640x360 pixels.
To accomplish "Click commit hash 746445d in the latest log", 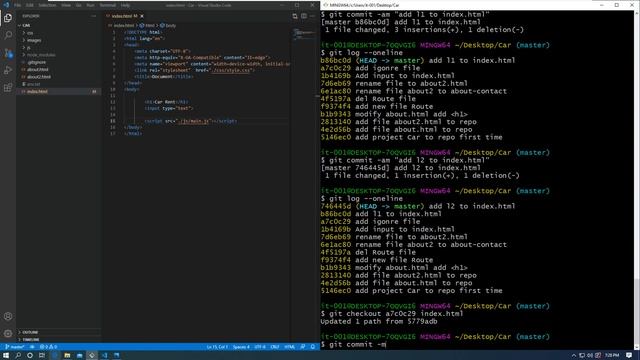I will (x=336, y=206).
